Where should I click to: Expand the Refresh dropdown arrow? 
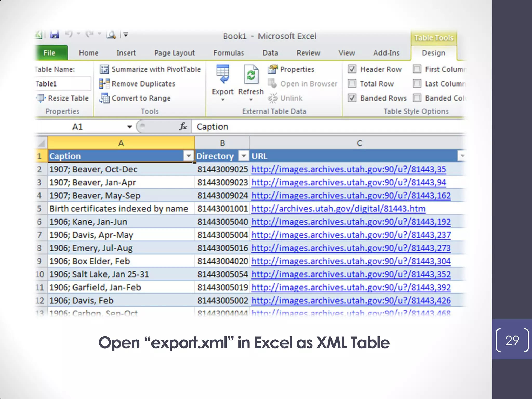[251, 100]
